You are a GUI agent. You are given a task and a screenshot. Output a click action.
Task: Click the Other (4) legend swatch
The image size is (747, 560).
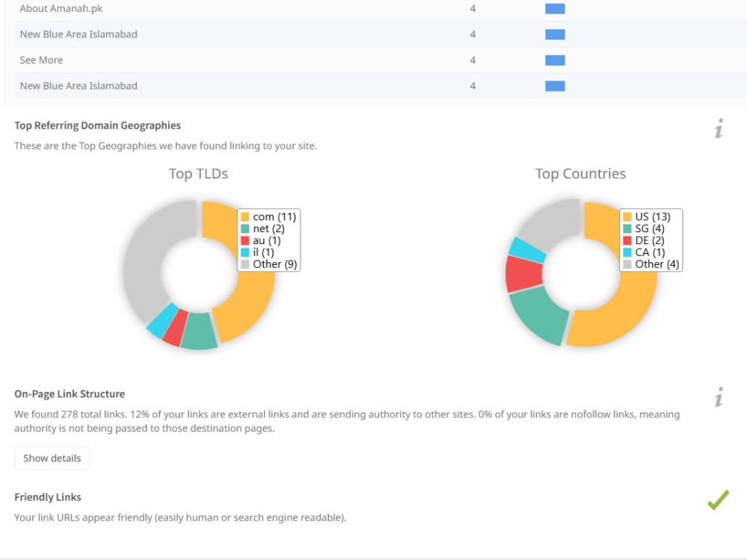click(x=627, y=264)
